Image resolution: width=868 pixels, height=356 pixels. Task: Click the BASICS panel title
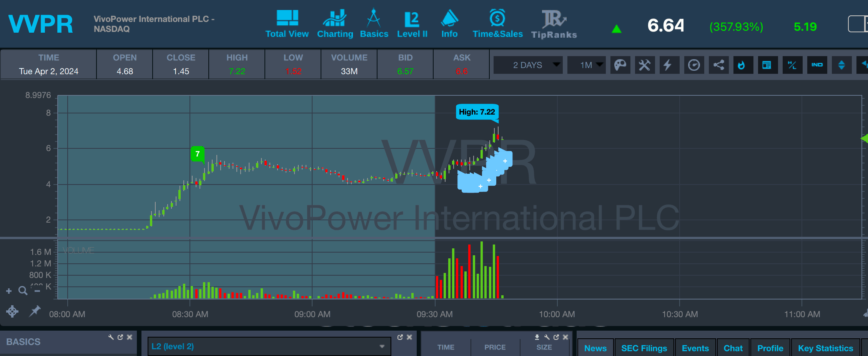click(x=23, y=342)
